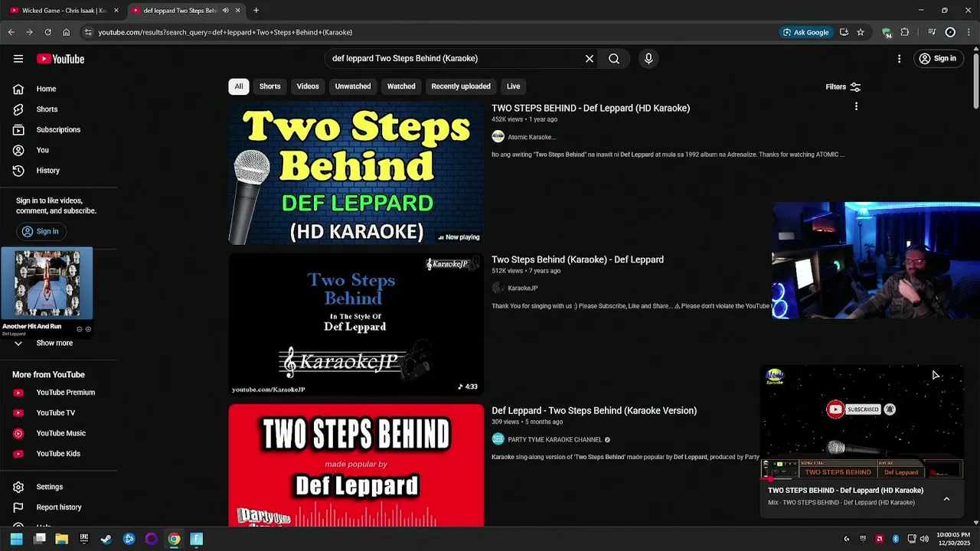Select the Recently uploaded filter chip
Screen dimensions: 980x551
461,86
